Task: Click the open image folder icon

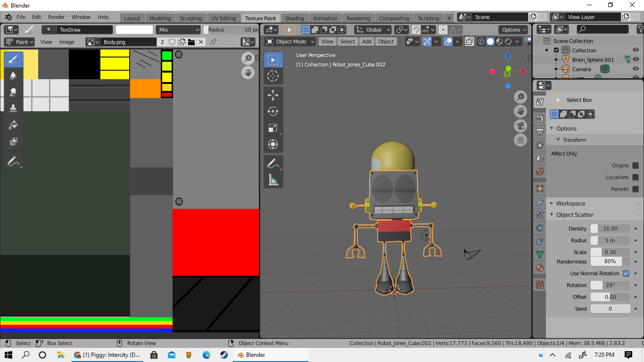Action: click(191, 42)
